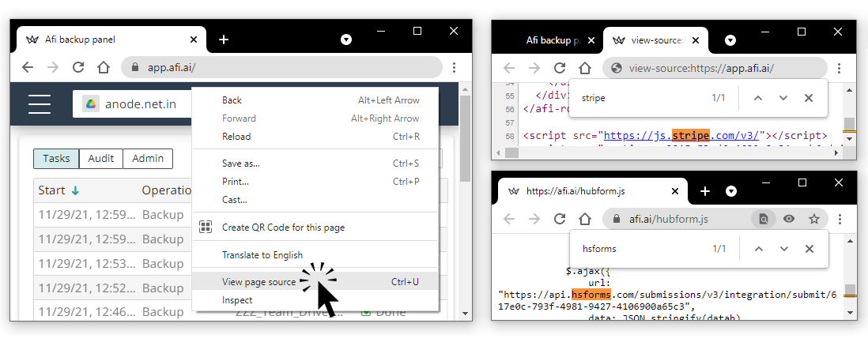The image size is (868, 346).
Task: Open new tab in Afi backup panel window
Action: [x=223, y=39]
